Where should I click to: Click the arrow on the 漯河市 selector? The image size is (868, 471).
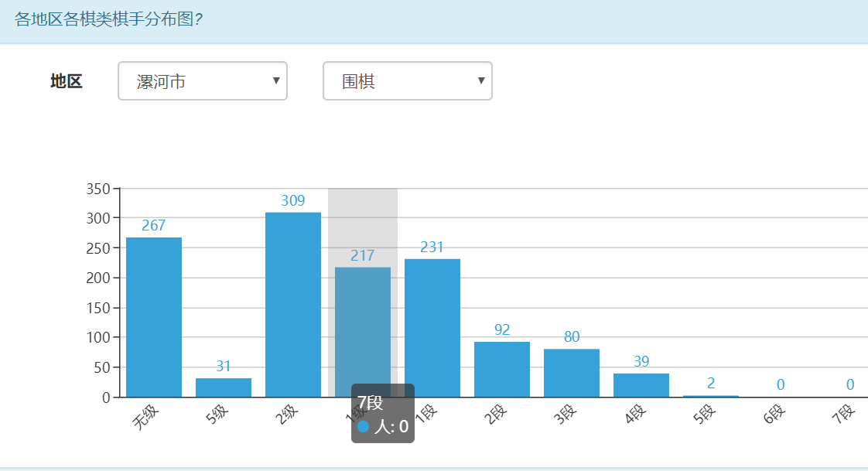click(x=276, y=81)
